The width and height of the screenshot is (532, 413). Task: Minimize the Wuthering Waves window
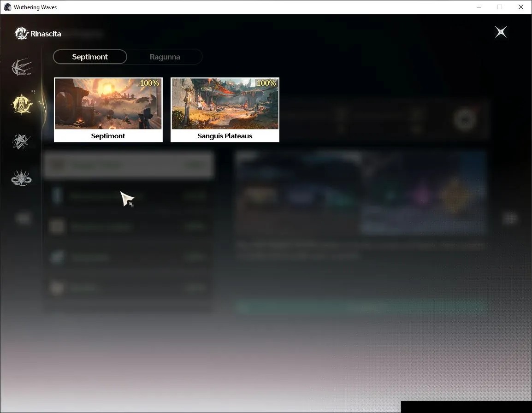479,7
